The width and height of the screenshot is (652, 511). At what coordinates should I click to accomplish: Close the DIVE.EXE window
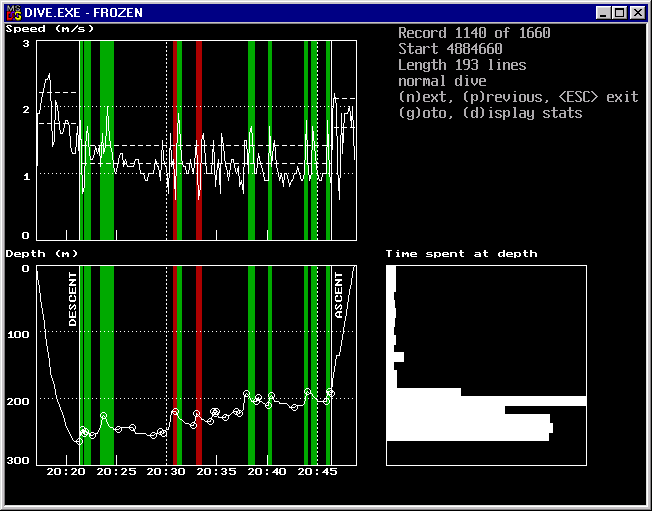[x=637, y=13]
